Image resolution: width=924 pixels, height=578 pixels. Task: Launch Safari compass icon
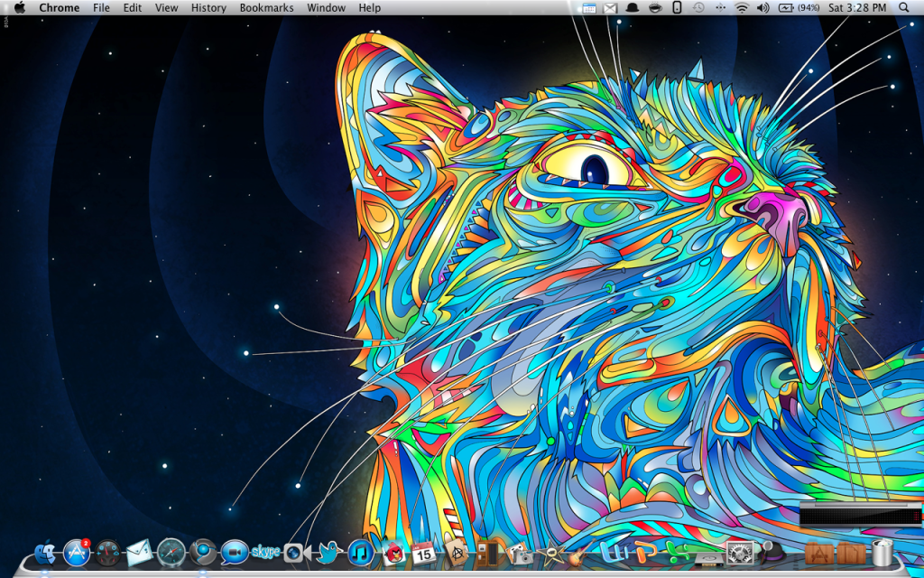point(171,553)
